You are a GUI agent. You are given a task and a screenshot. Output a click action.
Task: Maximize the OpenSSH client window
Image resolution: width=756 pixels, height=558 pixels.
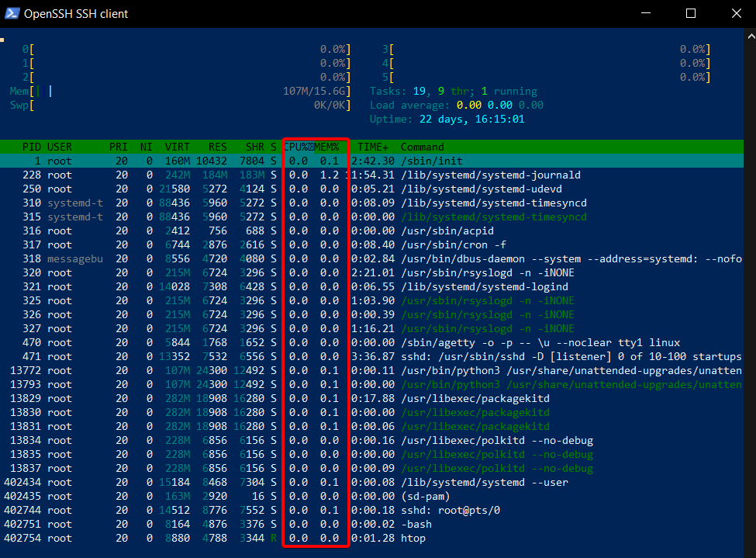(x=691, y=13)
